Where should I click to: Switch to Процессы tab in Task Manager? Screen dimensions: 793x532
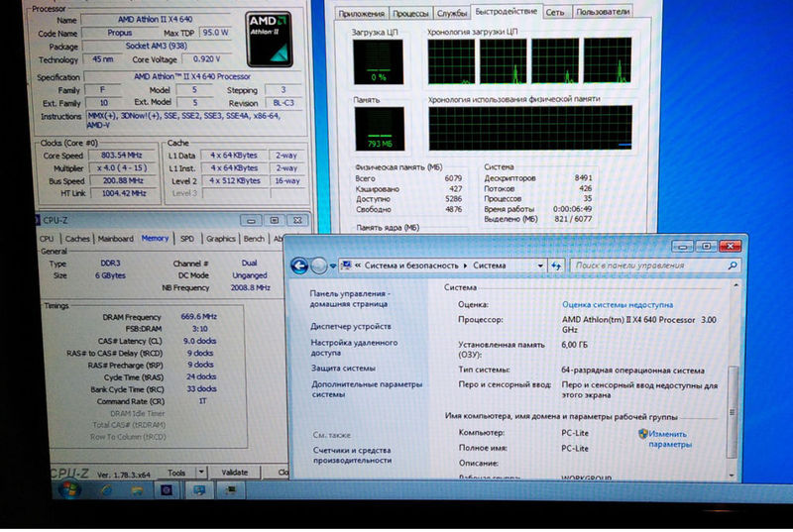pos(410,14)
